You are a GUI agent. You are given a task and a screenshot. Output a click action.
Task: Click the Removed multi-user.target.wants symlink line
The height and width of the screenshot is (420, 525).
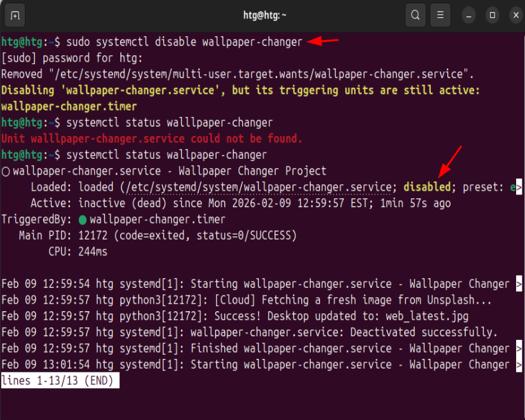[x=237, y=74]
